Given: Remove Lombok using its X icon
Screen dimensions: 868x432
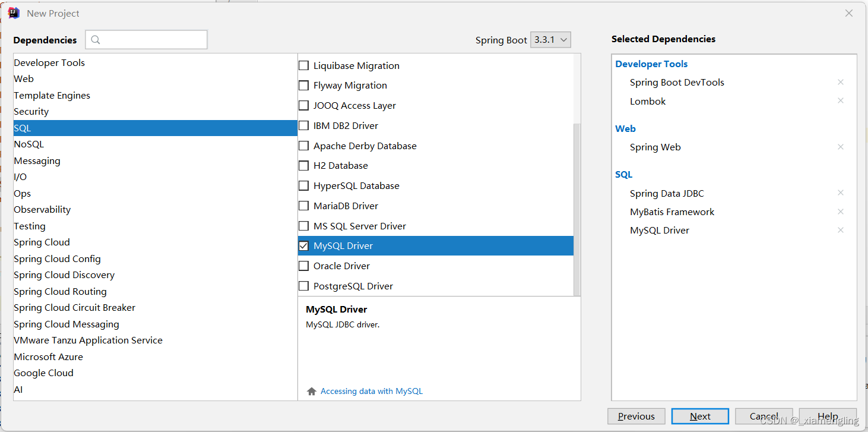Looking at the screenshot, I should (x=840, y=101).
